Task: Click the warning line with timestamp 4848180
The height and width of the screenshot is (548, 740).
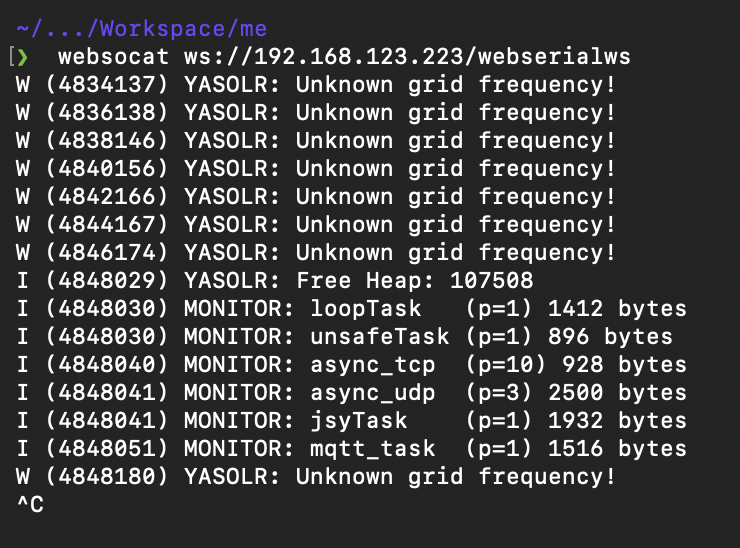Action: coord(316,477)
